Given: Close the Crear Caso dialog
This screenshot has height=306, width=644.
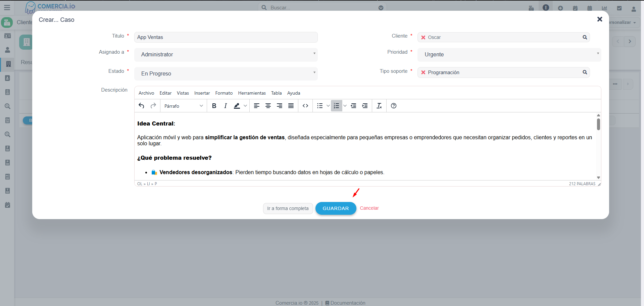Looking at the screenshot, I should (x=600, y=19).
